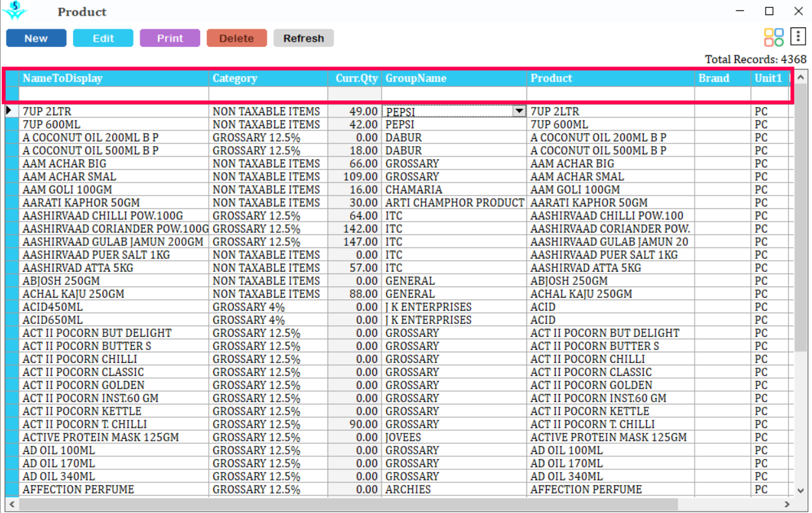Image resolution: width=812 pixels, height=513 pixels.
Task: Sort by Curr.Qty column header
Action: coord(354,78)
